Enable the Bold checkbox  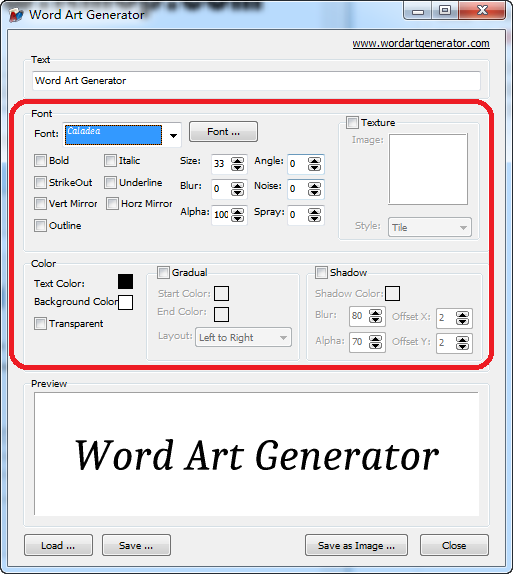click(x=40, y=161)
